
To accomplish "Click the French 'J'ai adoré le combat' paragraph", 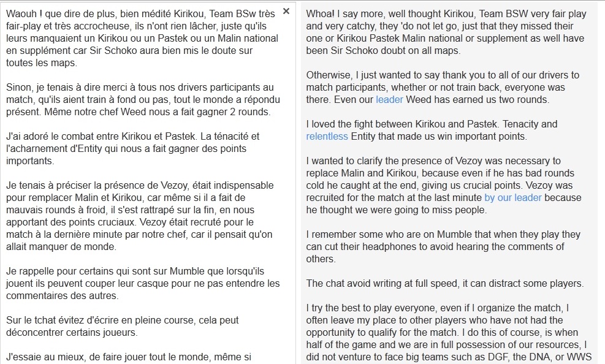I will pyautogui.click(x=133, y=148).
